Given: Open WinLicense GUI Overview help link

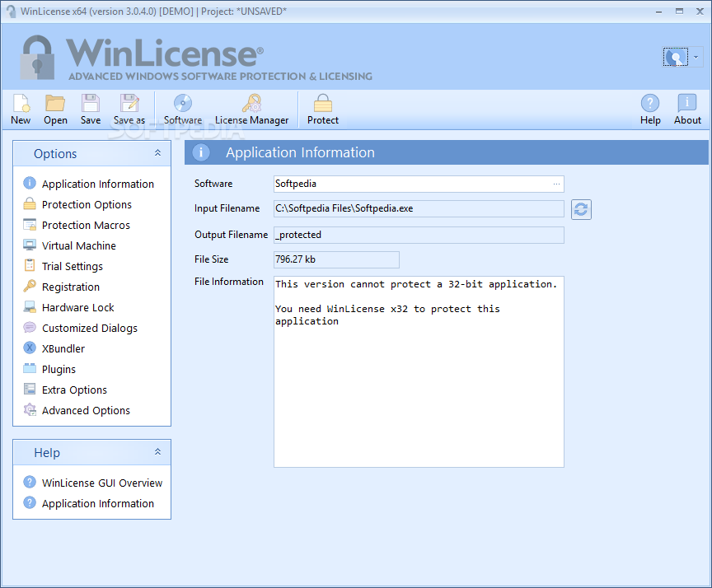Looking at the screenshot, I should 102,483.
